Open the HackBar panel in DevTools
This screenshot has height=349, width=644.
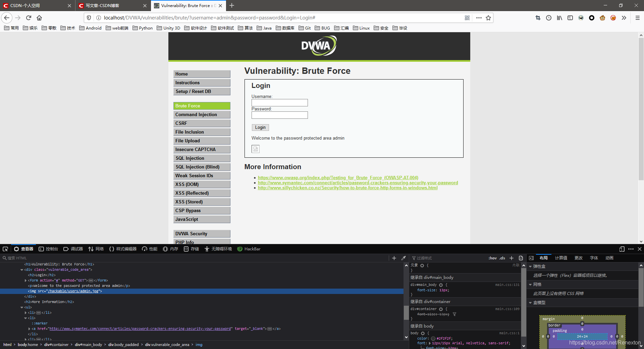(x=249, y=249)
